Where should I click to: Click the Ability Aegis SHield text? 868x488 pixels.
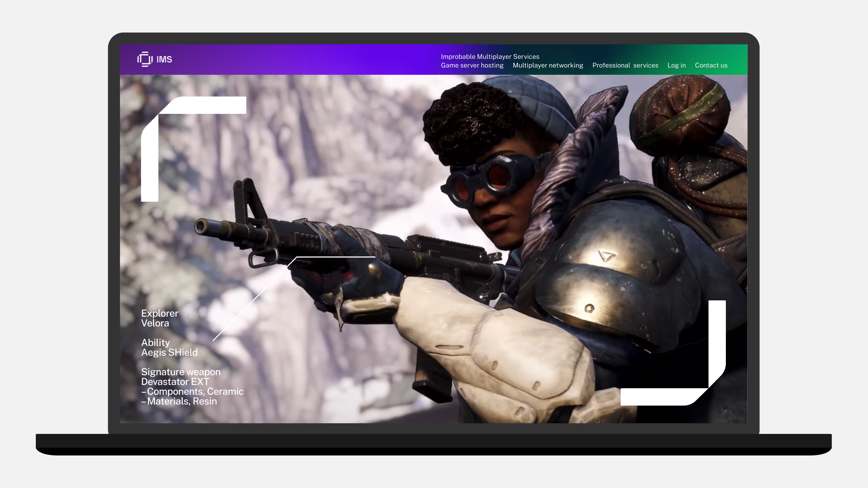pos(169,347)
